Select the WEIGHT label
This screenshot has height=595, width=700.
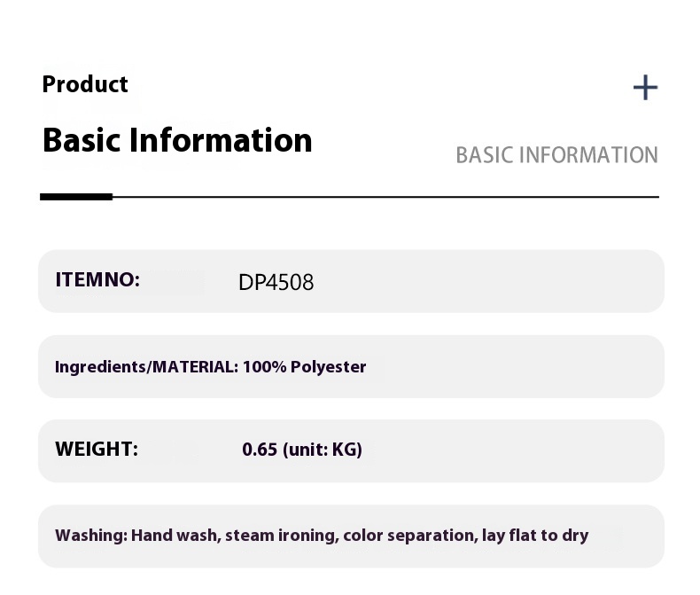click(x=97, y=449)
